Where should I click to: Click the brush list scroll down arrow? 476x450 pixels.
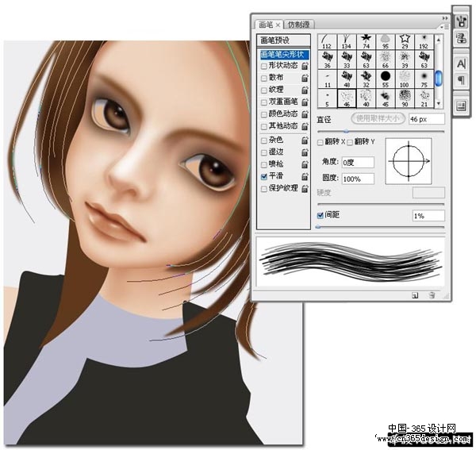coord(438,104)
